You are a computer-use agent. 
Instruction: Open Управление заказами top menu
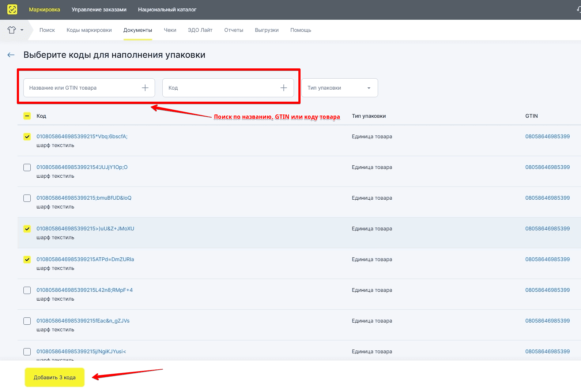coord(99,10)
